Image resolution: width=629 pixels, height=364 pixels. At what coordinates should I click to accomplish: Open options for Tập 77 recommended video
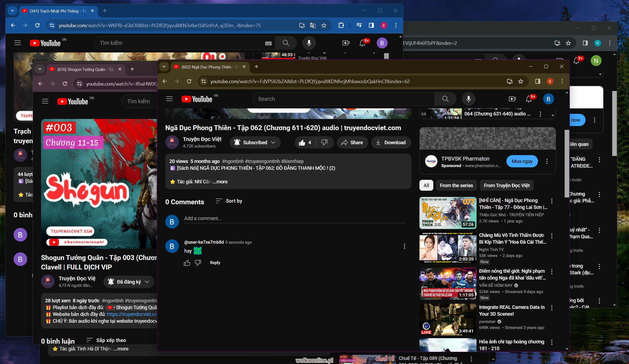552,201
